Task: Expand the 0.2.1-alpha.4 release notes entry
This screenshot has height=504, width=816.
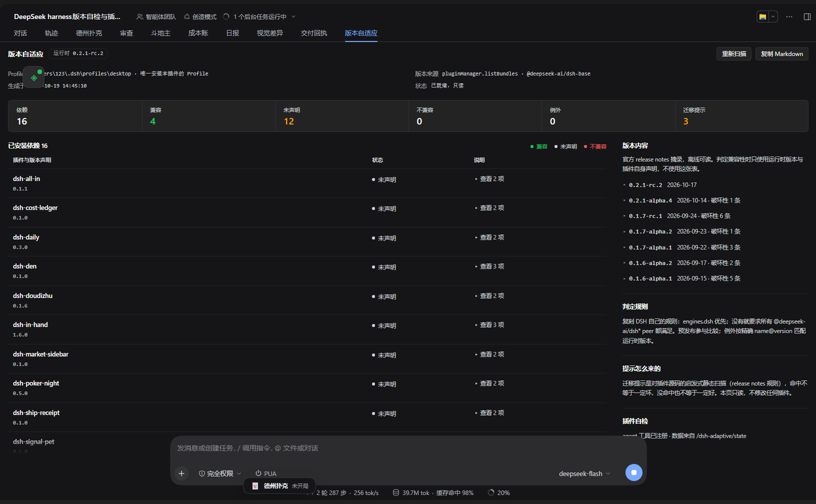Action: pyautogui.click(x=681, y=200)
